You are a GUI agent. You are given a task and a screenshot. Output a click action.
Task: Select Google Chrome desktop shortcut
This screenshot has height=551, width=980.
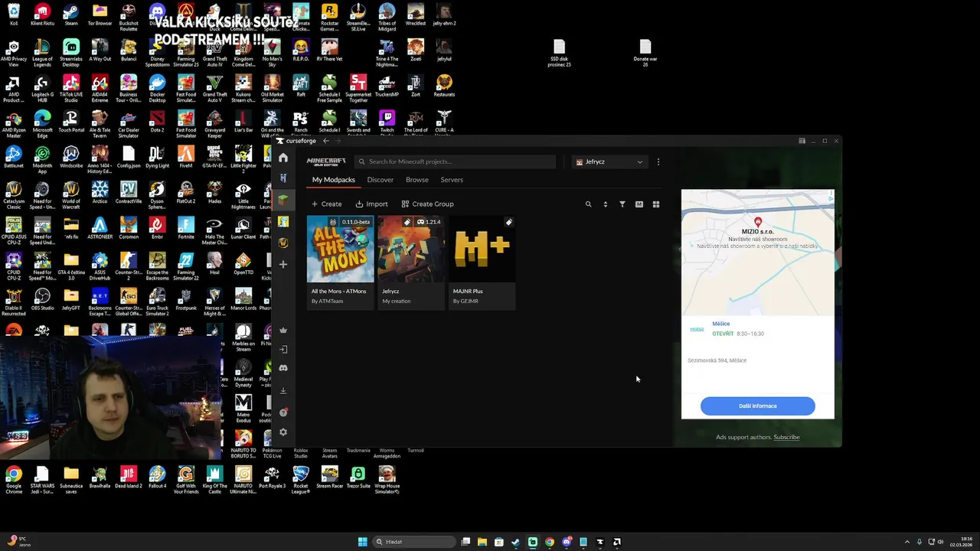coord(14,480)
